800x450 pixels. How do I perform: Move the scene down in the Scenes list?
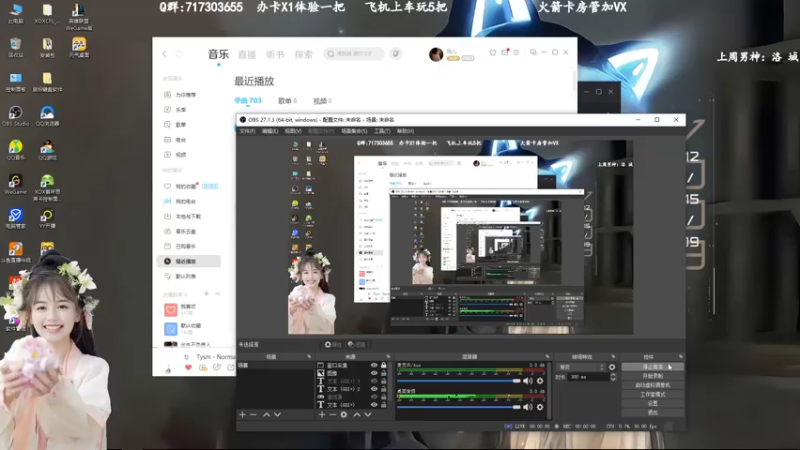(278, 415)
